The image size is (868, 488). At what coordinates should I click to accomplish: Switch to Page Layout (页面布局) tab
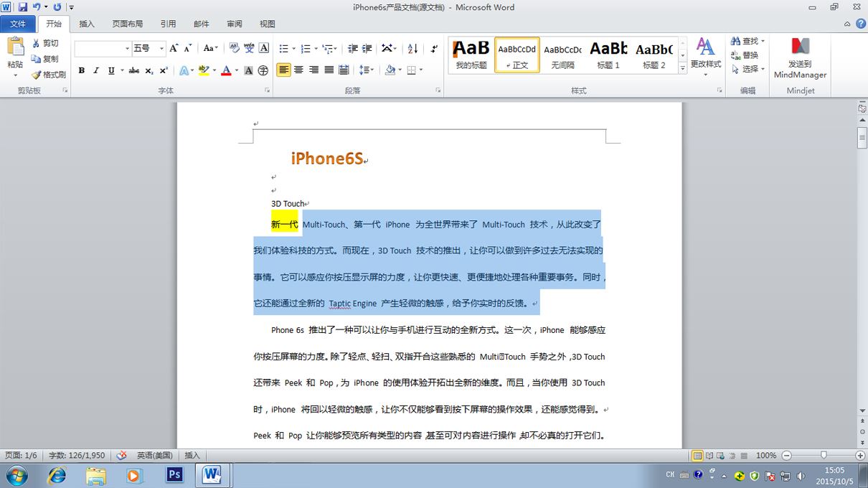128,24
